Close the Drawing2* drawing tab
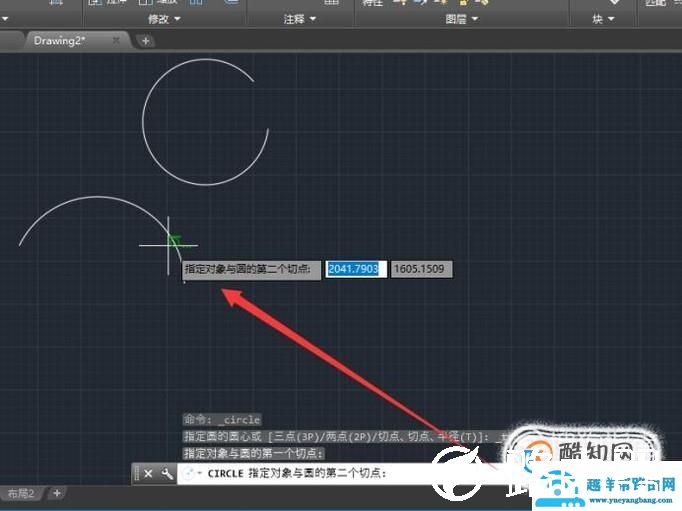Image resolution: width=682 pixels, height=511 pixels. point(116,41)
